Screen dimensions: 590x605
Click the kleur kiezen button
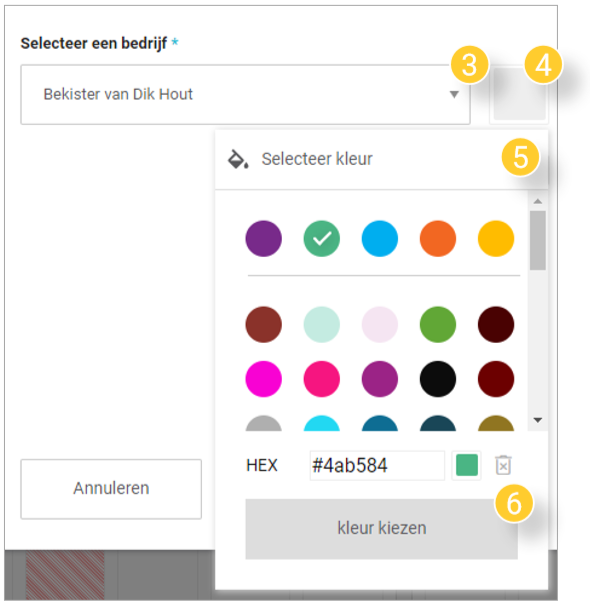click(381, 528)
